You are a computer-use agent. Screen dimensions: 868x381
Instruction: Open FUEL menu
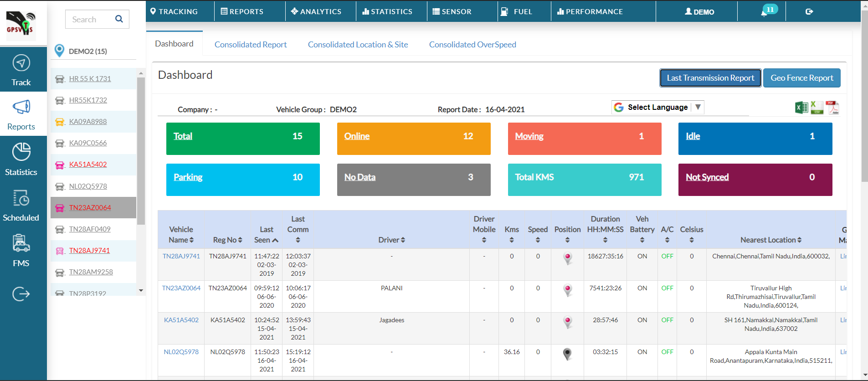pos(517,11)
